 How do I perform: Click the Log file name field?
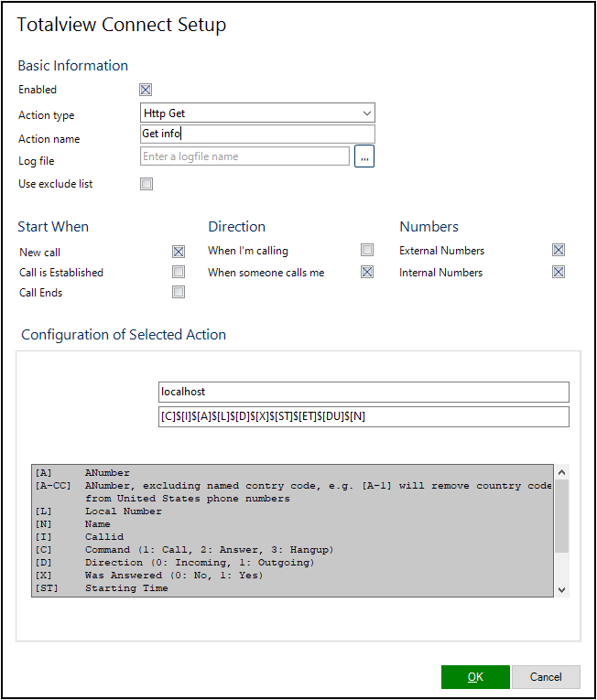pos(244,156)
